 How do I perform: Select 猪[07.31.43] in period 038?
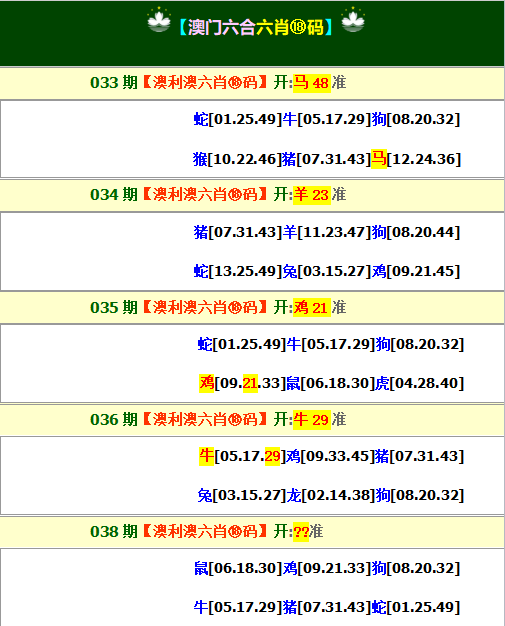click(327, 607)
